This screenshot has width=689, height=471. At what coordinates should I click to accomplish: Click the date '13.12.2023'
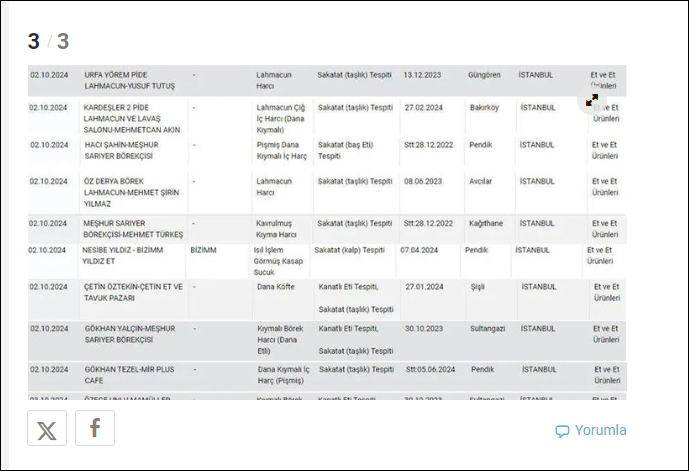point(422,75)
